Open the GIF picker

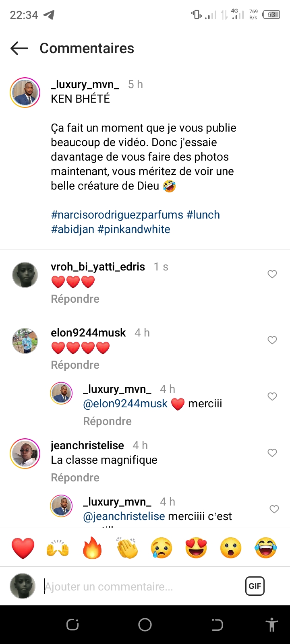point(255,586)
